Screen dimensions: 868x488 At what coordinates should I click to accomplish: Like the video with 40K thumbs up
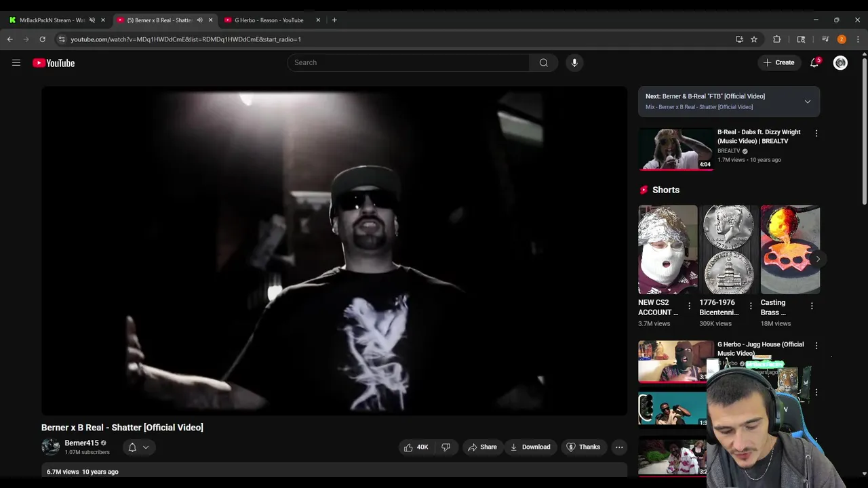416,447
